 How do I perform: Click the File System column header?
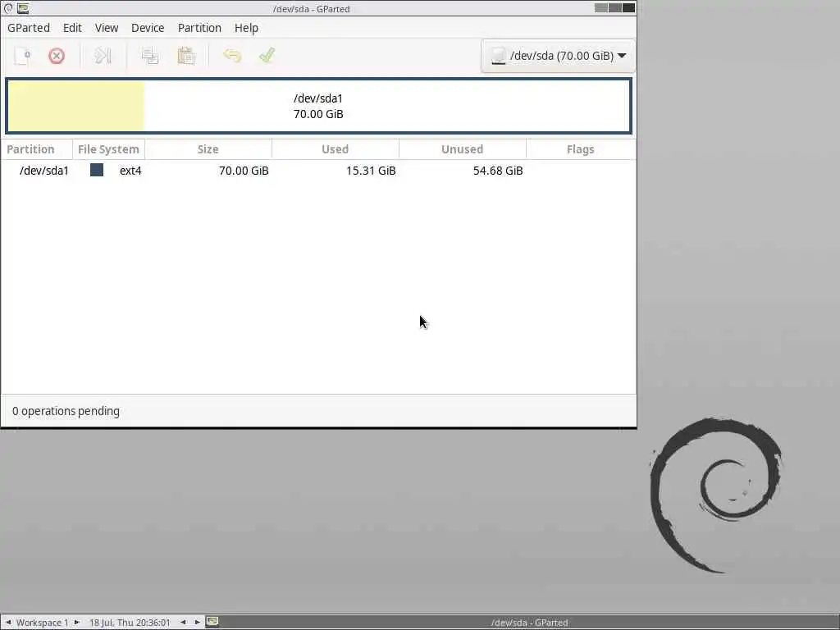(x=109, y=149)
